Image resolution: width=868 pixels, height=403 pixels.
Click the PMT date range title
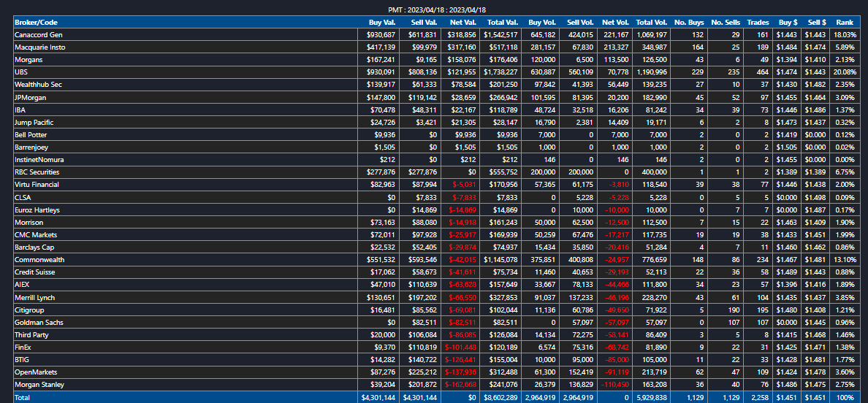click(435, 10)
